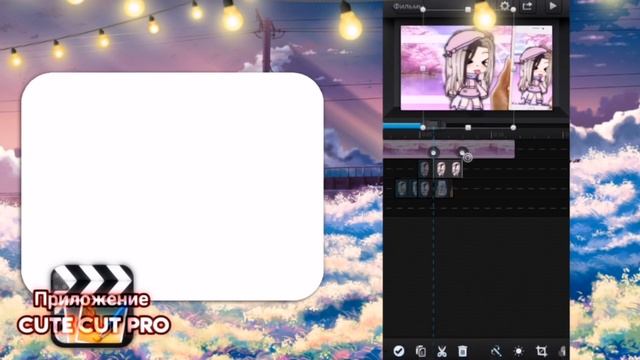Tap the copy/duplicate clip icon
The width and height of the screenshot is (640, 360).
click(x=420, y=351)
